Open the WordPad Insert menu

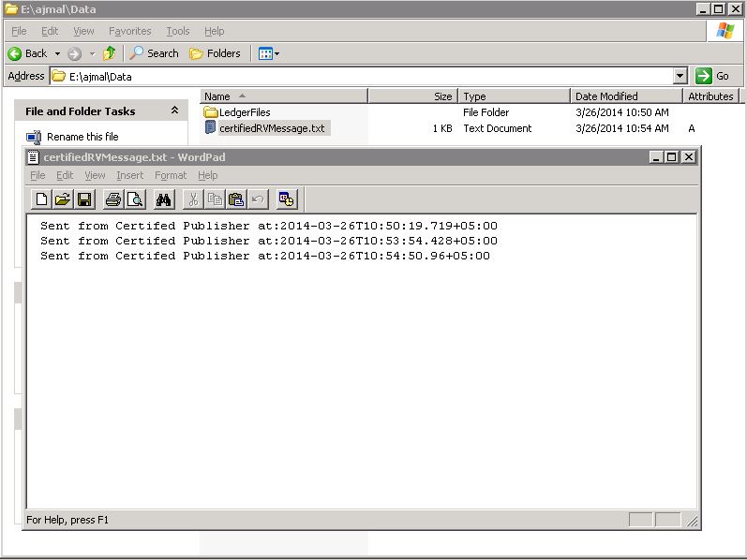[x=130, y=175]
